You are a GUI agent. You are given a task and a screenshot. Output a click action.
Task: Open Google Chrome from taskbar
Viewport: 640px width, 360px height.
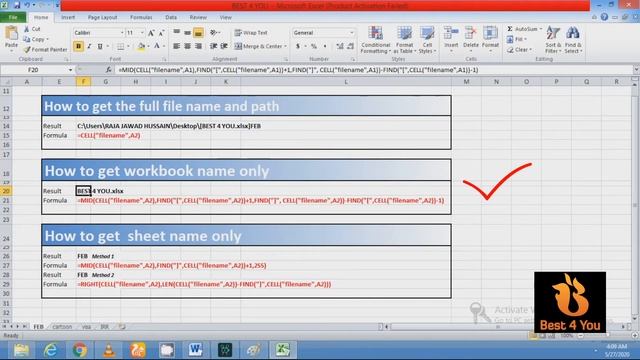[x=80, y=350]
